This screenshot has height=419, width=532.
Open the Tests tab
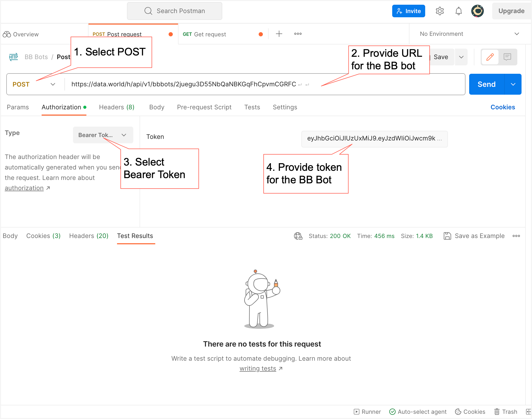coord(252,107)
